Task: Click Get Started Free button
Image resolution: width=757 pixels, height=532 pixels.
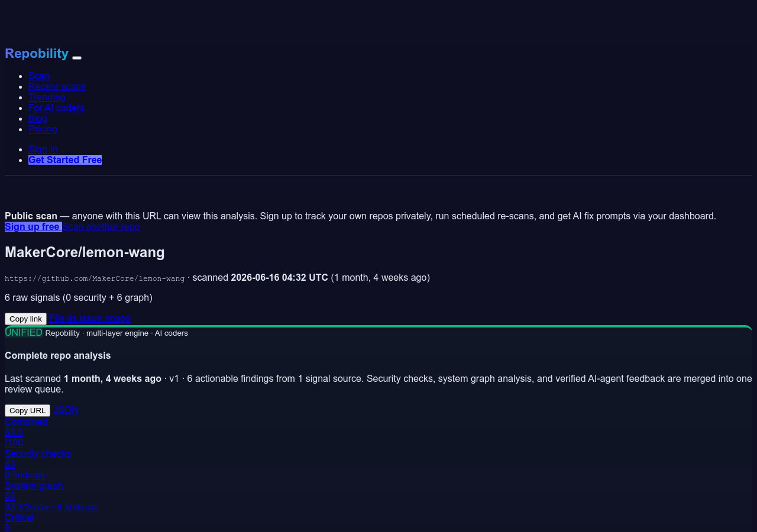Action: [x=65, y=160]
